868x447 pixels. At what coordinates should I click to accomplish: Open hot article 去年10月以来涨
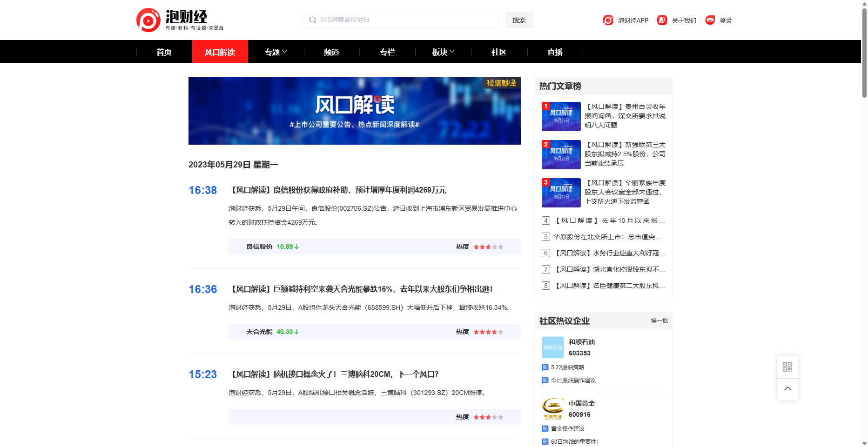point(609,220)
